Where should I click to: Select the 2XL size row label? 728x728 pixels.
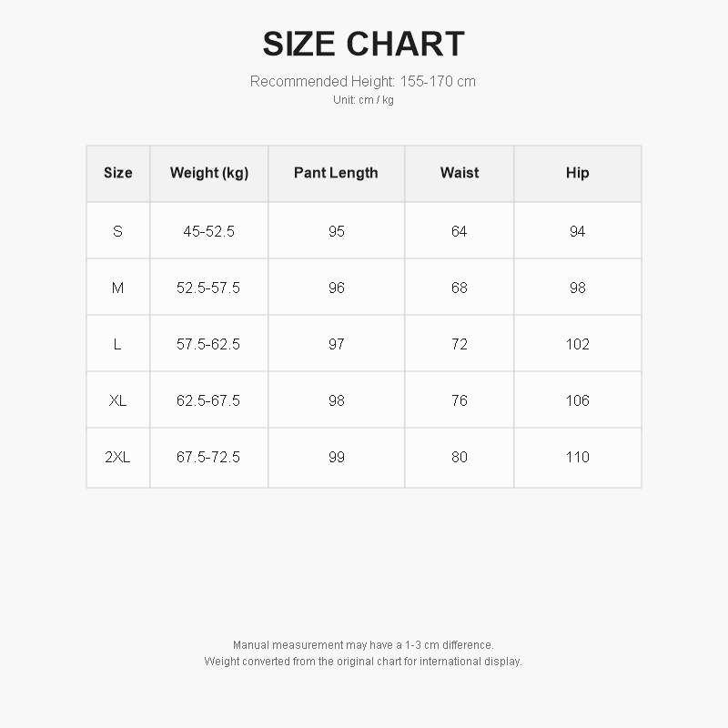(117, 457)
